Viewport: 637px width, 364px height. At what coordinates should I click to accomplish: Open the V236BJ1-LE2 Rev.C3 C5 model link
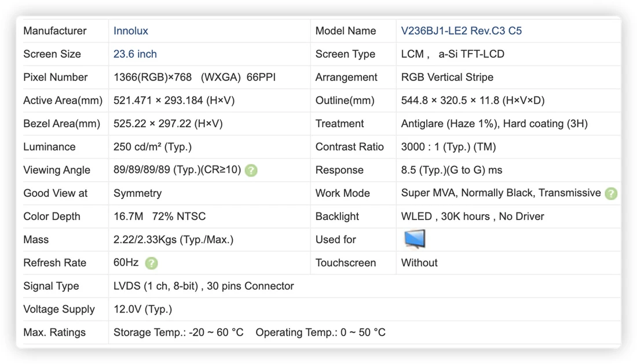[x=461, y=31]
